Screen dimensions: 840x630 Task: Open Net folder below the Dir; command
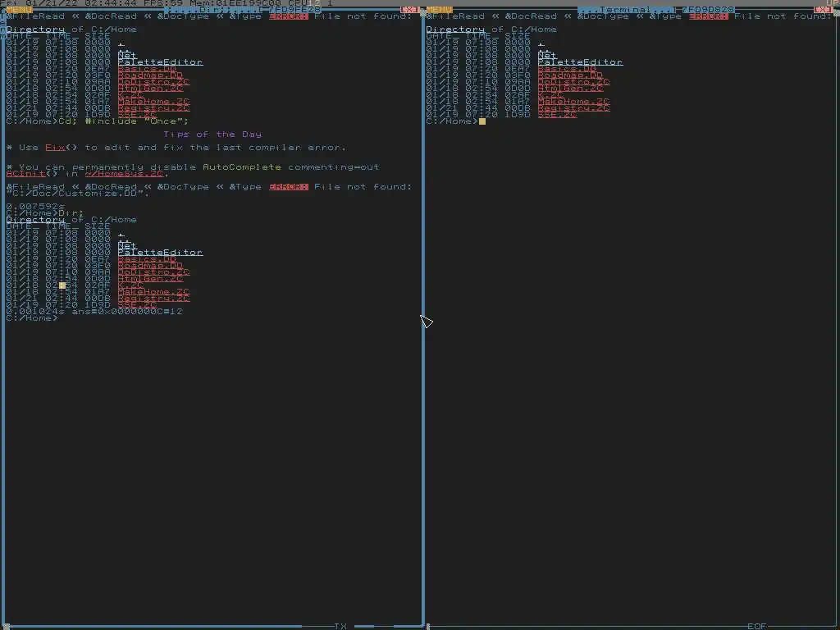coord(127,246)
